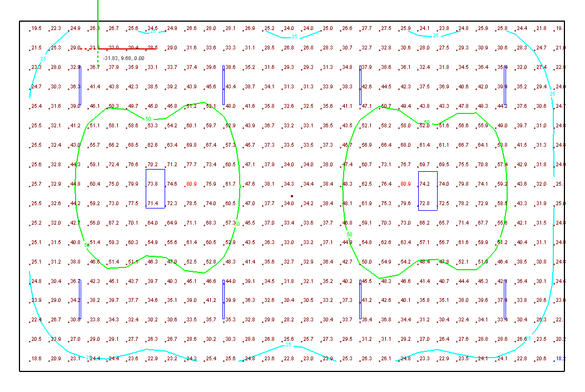Pick the calculation point reading 79.8
The image size is (585, 392).
[463, 184]
